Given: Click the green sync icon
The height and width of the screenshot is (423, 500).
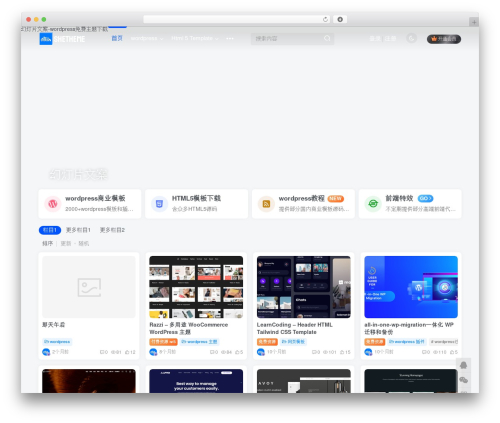Looking at the screenshot, I should click(373, 204).
